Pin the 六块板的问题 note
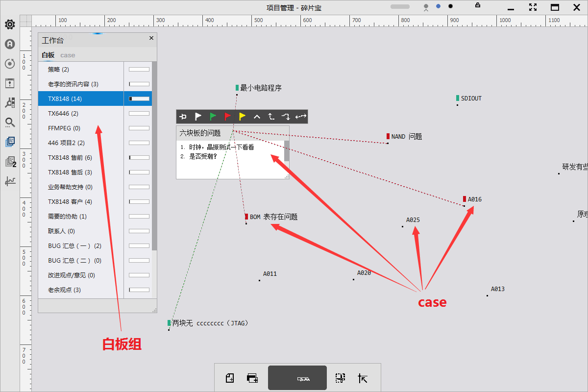Image resolution: width=588 pixels, height=392 pixels. pyautogui.click(x=183, y=117)
